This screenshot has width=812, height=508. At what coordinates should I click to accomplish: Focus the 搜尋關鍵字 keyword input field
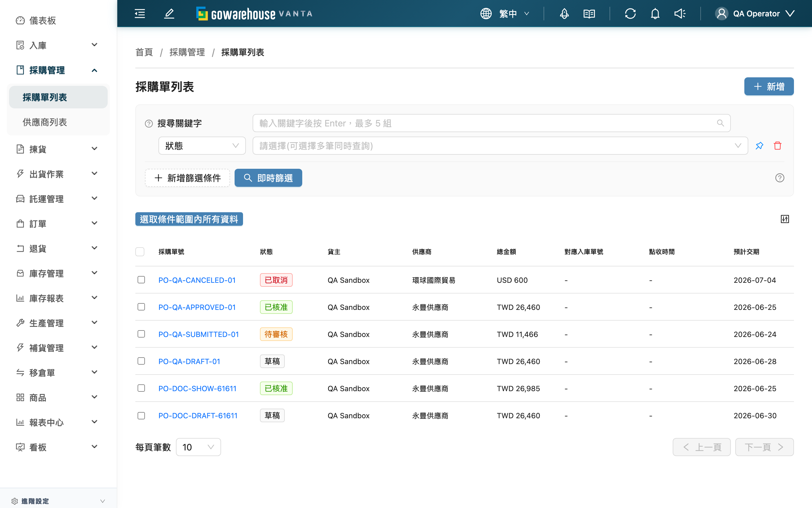click(491, 123)
